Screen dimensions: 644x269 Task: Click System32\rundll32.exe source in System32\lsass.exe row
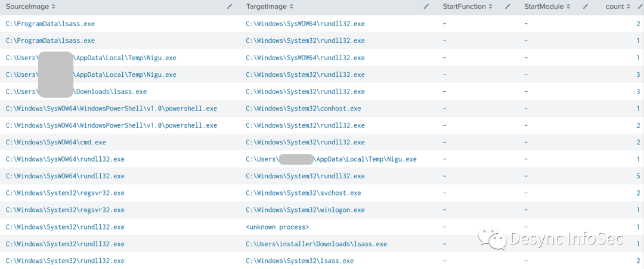[x=65, y=261]
